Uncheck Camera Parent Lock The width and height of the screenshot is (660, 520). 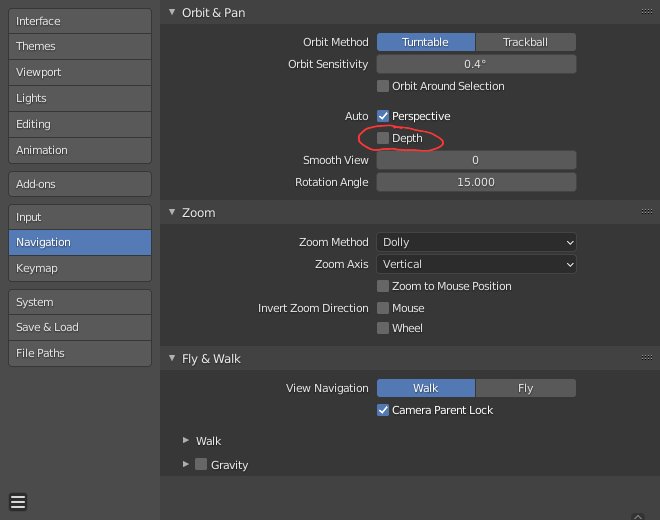tap(383, 410)
